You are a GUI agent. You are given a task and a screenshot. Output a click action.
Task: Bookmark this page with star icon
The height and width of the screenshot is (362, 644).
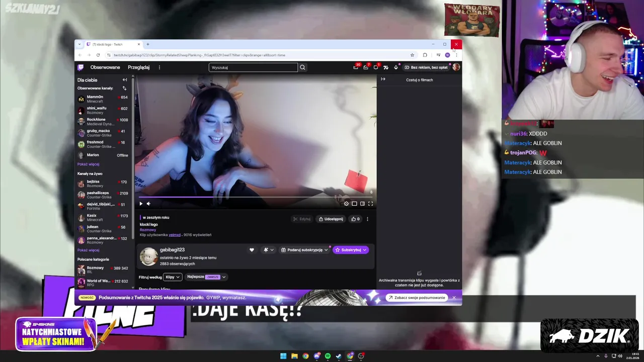coord(412,55)
